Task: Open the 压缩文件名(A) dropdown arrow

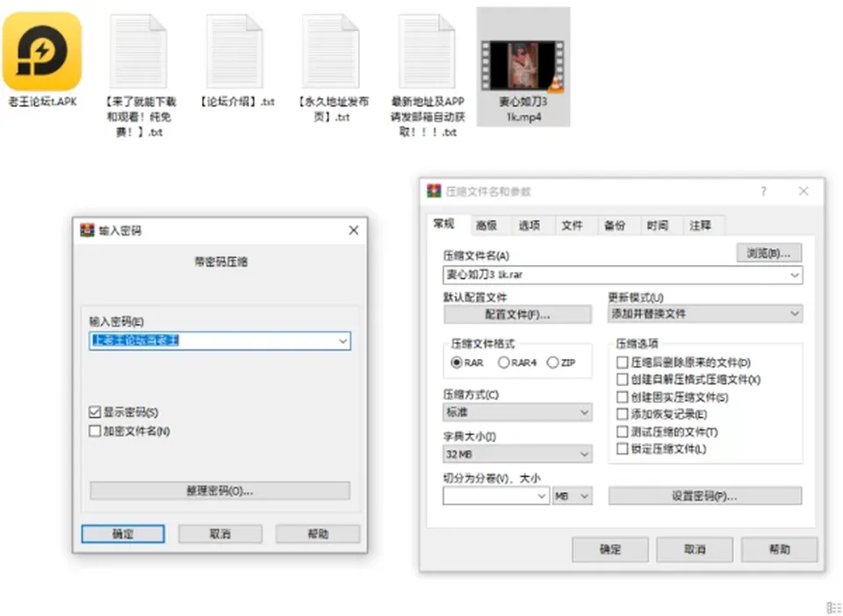Action: (x=795, y=275)
